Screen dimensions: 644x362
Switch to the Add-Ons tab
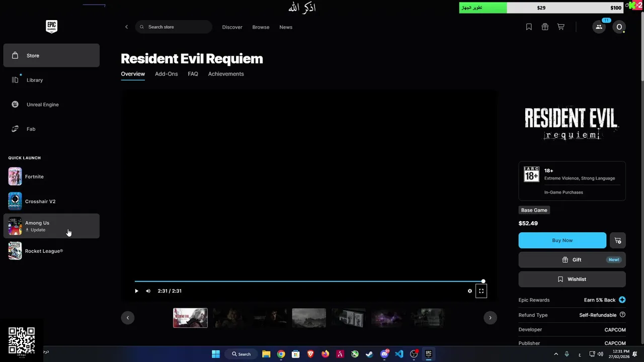(x=166, y=74)
